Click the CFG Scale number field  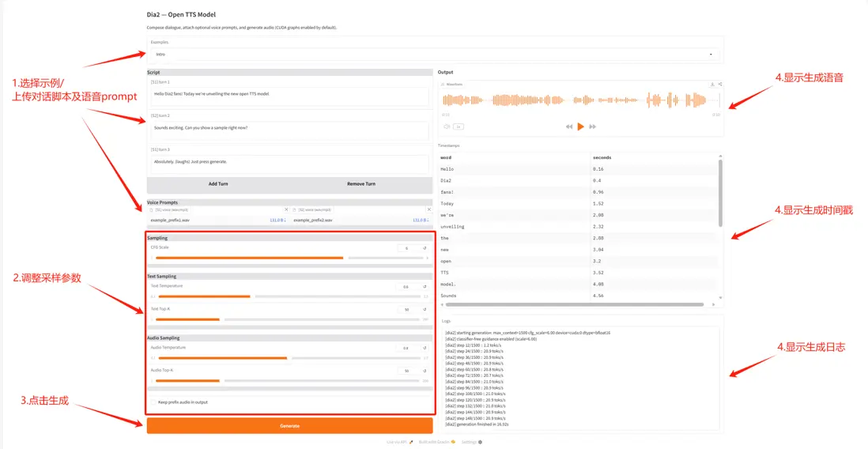pyautogui.click(x=409, y=248)
